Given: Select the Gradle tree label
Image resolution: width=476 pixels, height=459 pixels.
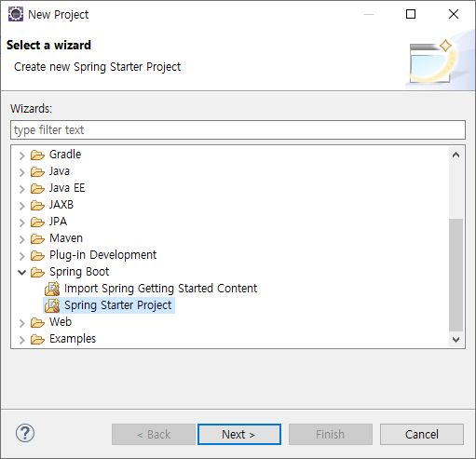Looking at the screenshot, I should [x=65, y=155].
